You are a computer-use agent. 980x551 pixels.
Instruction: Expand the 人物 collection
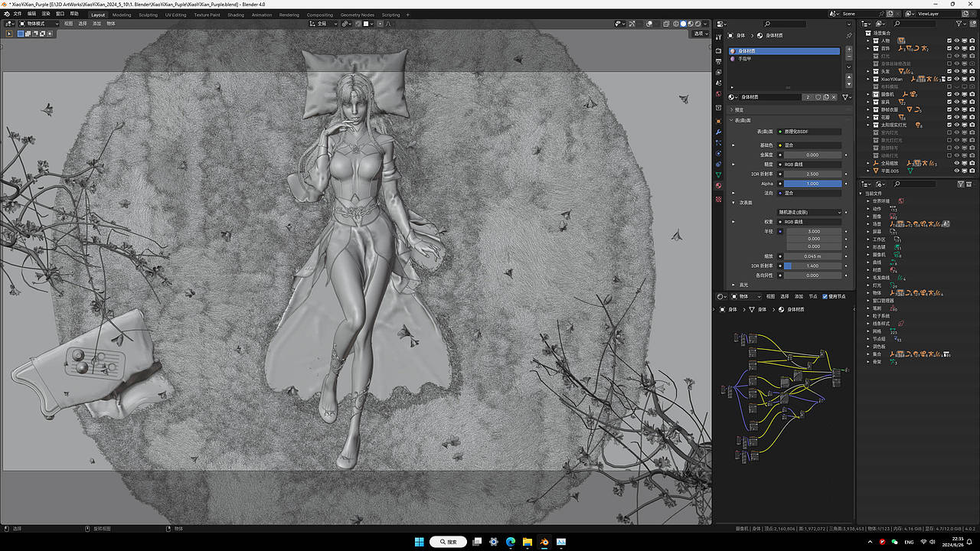pyautogui.click(x=868, y=41)
